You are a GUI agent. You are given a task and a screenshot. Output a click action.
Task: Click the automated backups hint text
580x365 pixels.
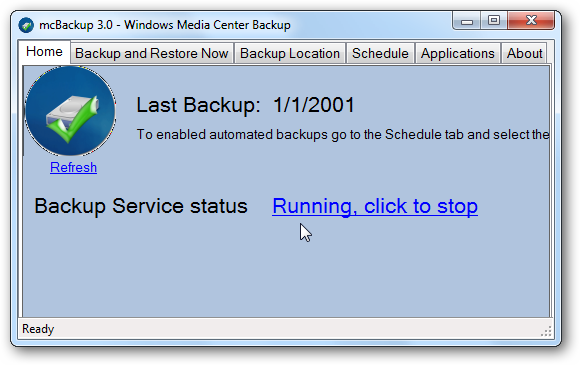coord(343,135)
